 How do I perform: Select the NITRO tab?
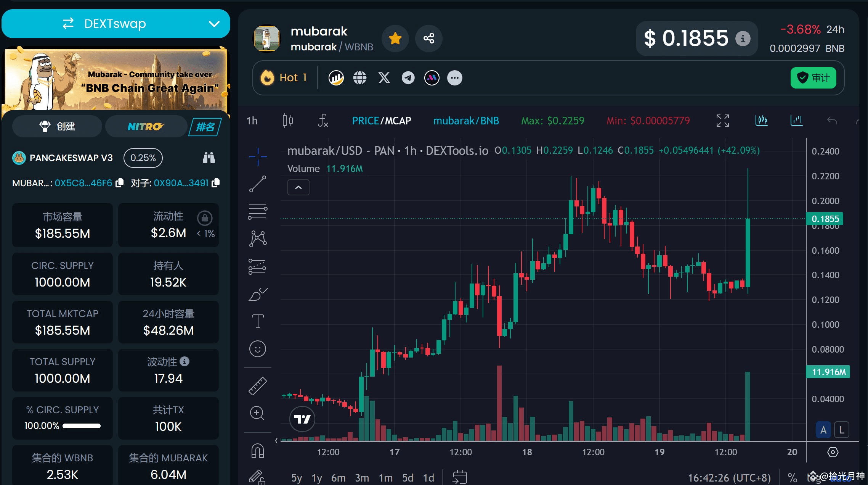click(x=146, y=126)
